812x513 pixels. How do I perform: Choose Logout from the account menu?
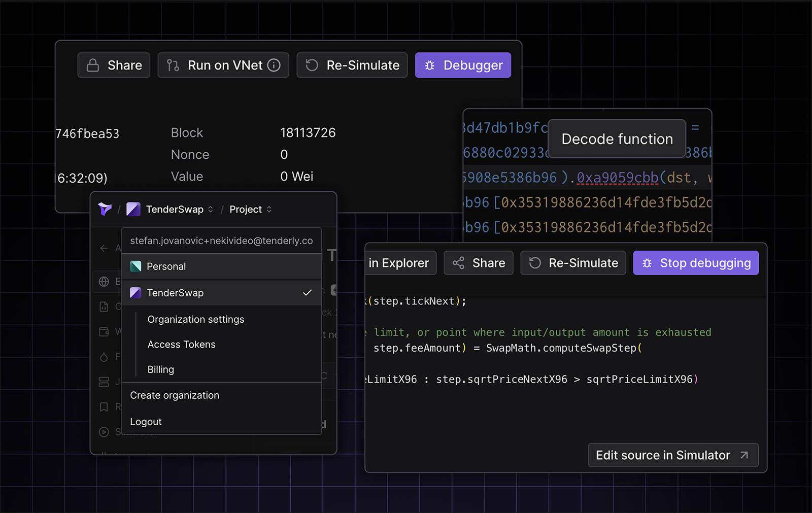(x=146, y=421)
